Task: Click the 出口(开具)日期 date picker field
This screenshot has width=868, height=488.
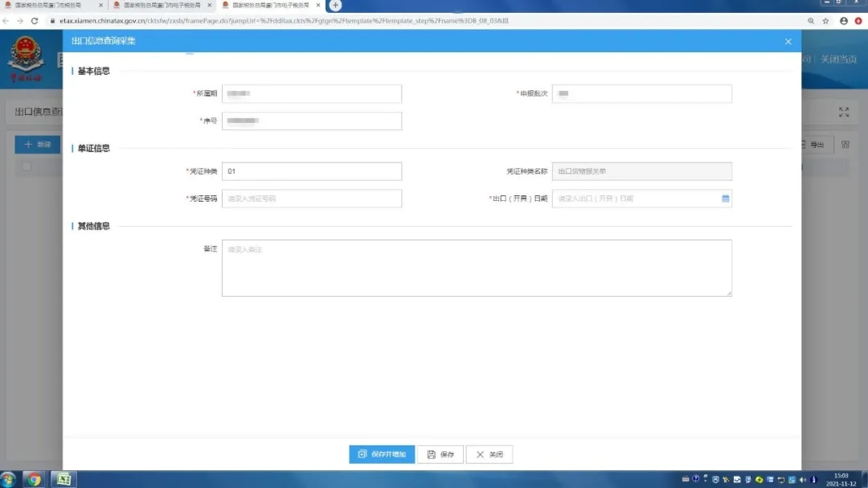Action: coord(635,199)
